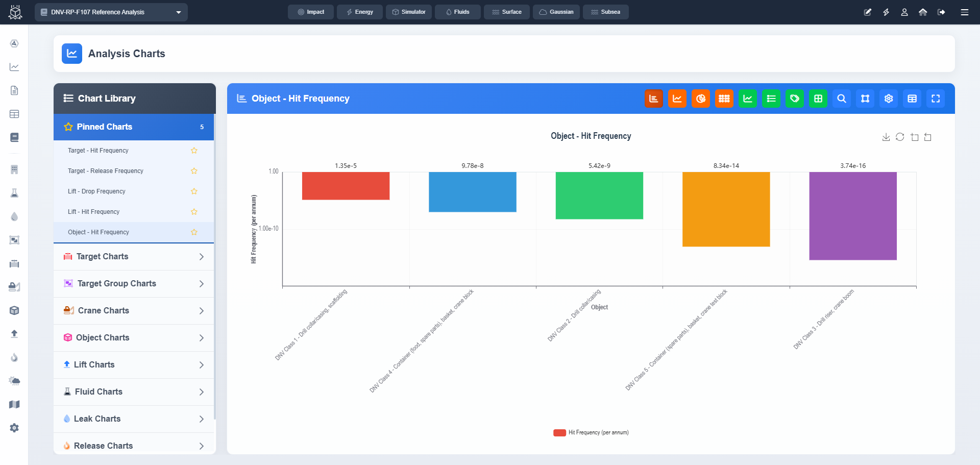Expand Crane Charts section
The width and height of the screenshot is (980, 465).
[134, 311]
